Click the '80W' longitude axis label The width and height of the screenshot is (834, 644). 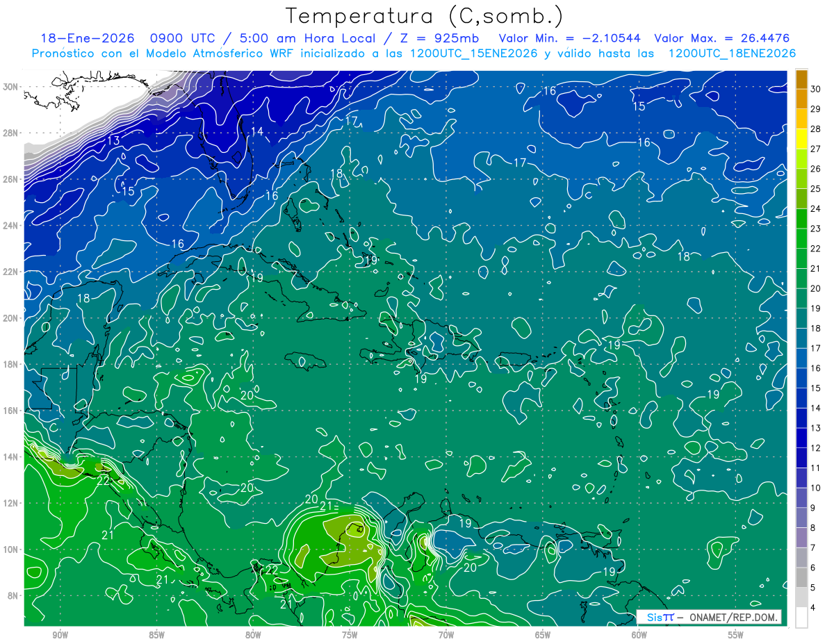pyautogui.click(x=253, y=635)
